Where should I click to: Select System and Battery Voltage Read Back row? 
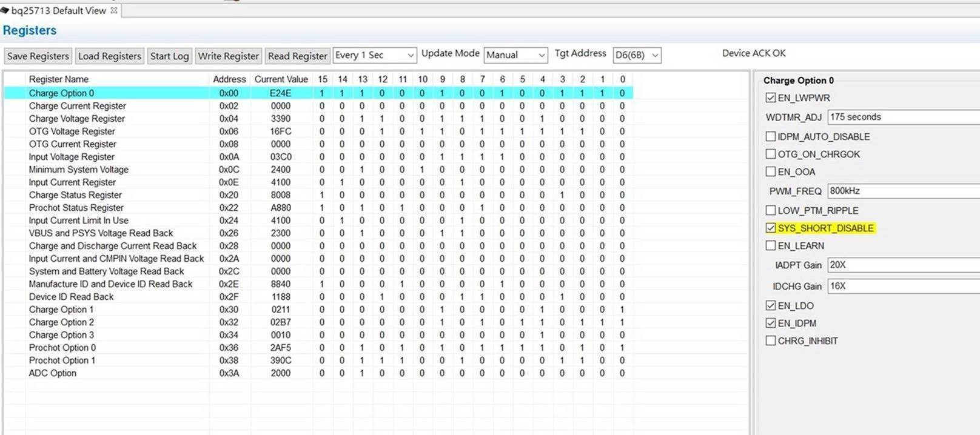pyautogui.click(x=318, y=271)
